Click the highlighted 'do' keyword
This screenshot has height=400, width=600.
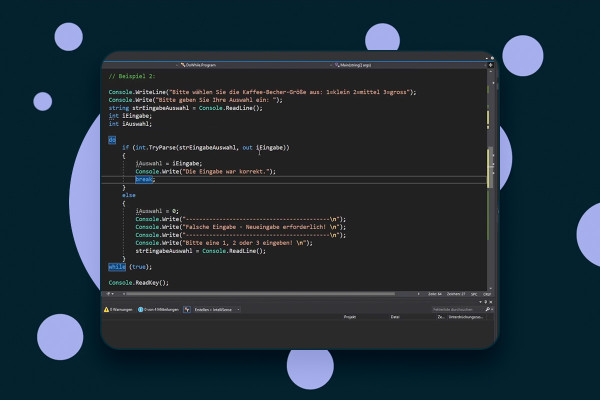112,140
